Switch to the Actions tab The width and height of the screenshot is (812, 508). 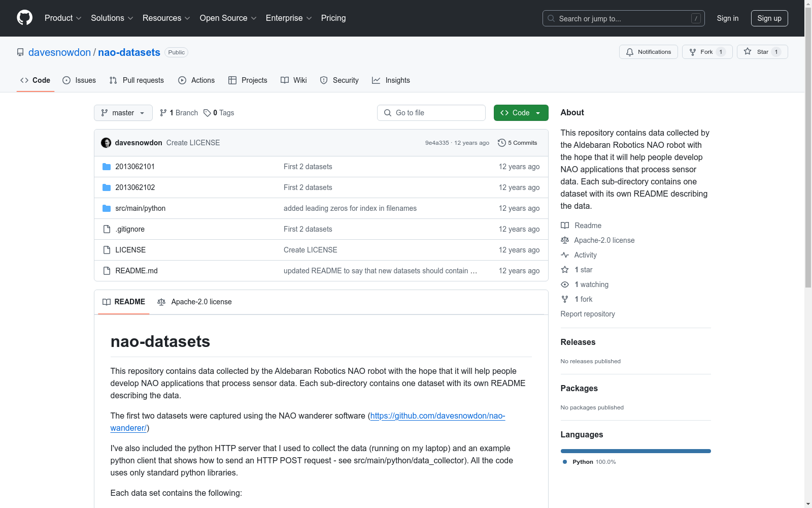[x=196, y=80]
